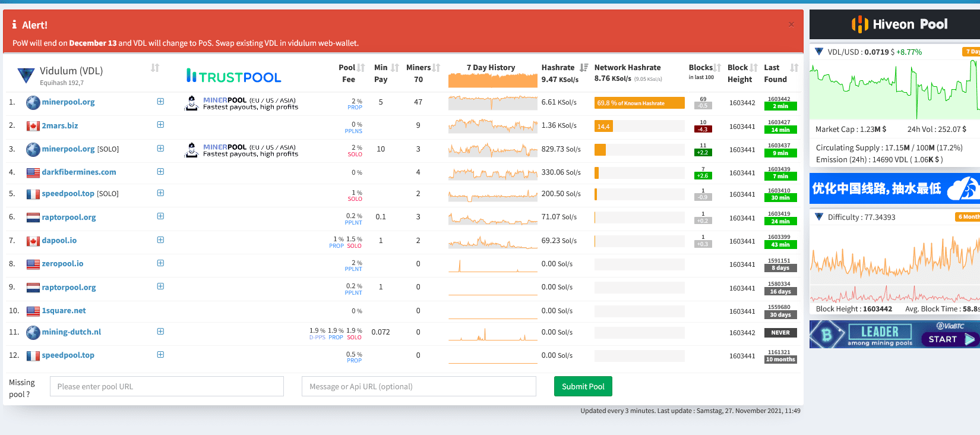Expand mining-dutch.nl pool details
Viewport: 980px width, 435px height.
pyautogui.click(x=160, y=332)
